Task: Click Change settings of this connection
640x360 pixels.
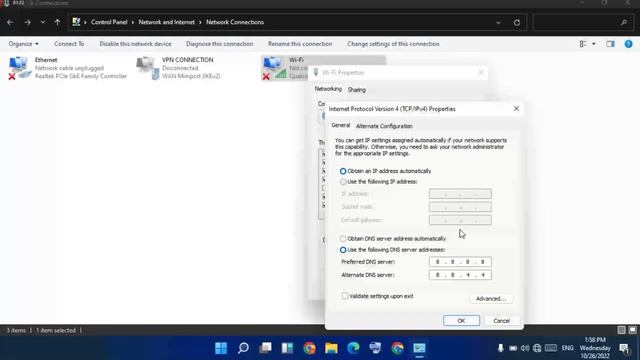Action: (x=393, y=44)
